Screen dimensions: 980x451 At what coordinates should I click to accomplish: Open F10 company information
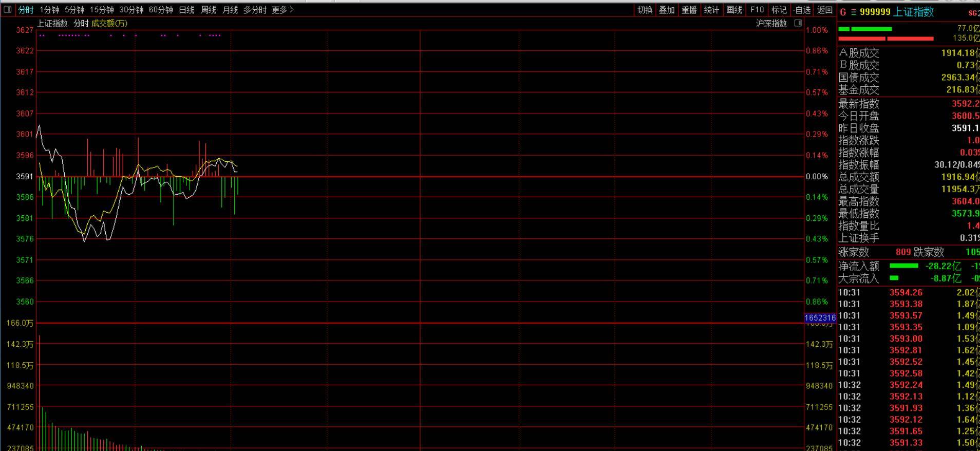757,10
